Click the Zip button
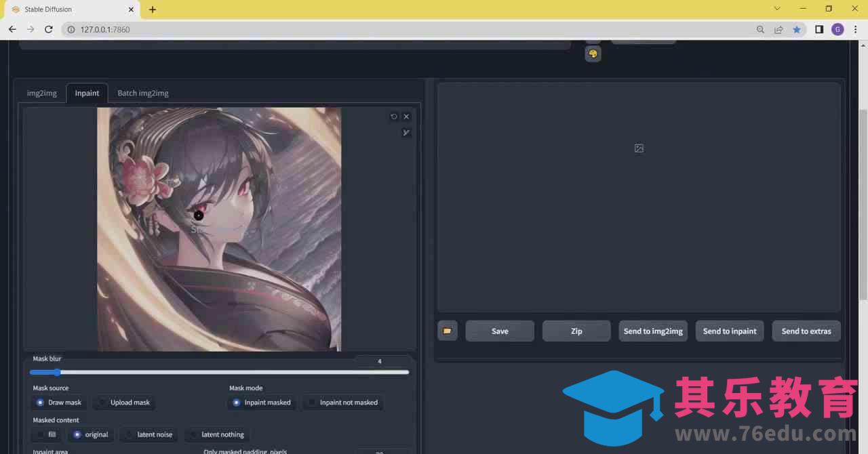This screenshot has width=868, height=454. click(576, 331)
